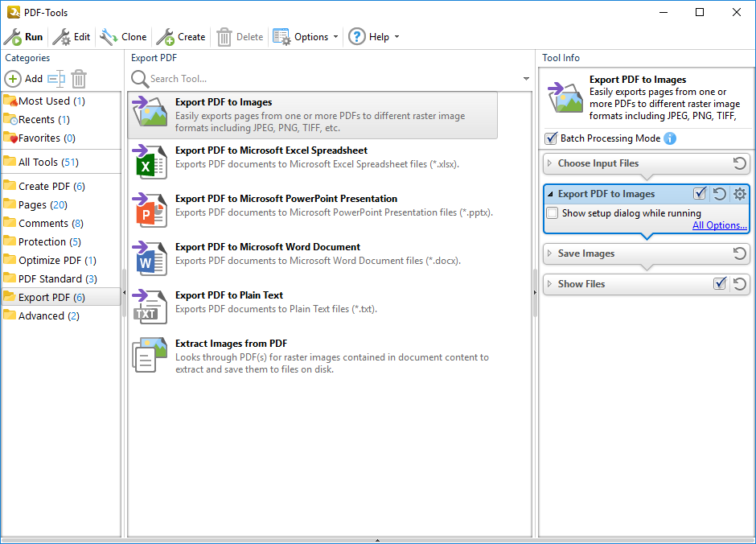Viewport: 756px width, 544px height.
Task: Open the Help menu
Action: coord(373,37)
